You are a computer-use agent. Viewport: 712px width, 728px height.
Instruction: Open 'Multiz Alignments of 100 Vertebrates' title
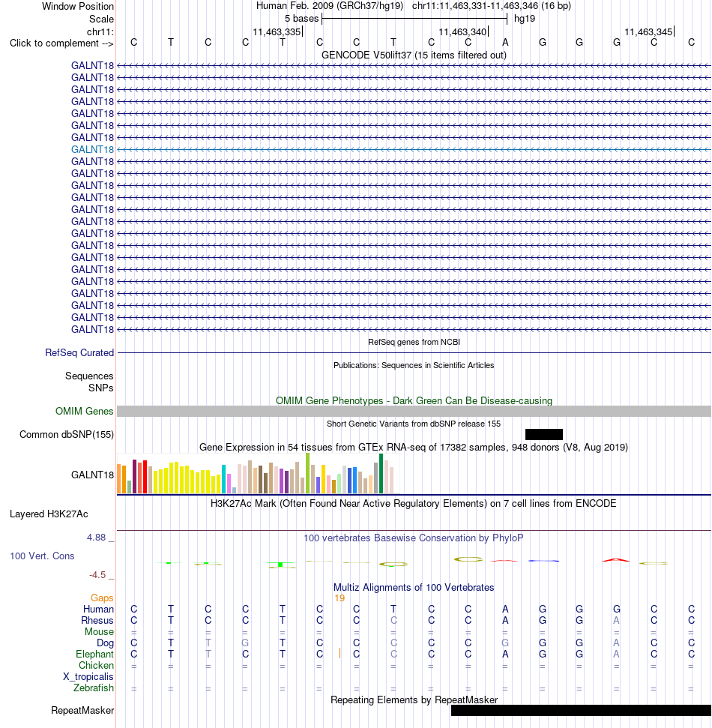point(414,588)
